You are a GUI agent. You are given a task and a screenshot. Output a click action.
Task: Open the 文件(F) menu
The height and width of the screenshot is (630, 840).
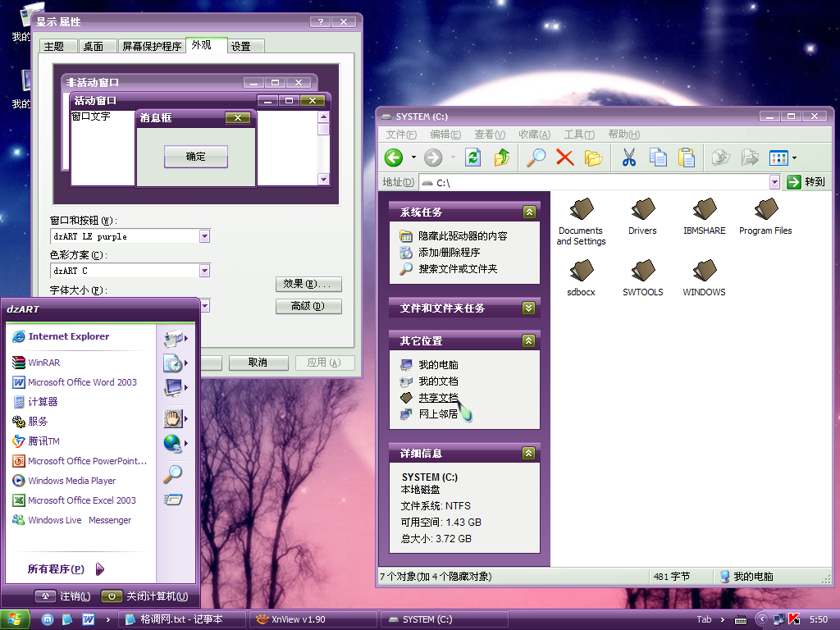(x=401, y=135)
